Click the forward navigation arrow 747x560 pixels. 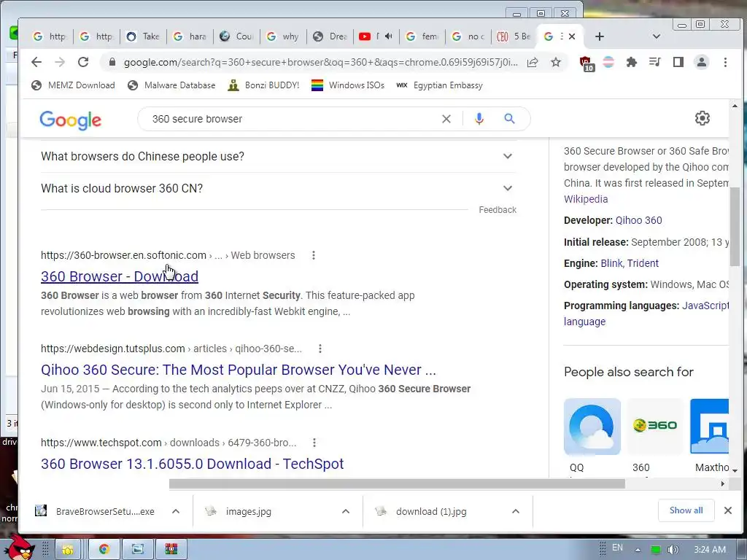tap(60, 62)
